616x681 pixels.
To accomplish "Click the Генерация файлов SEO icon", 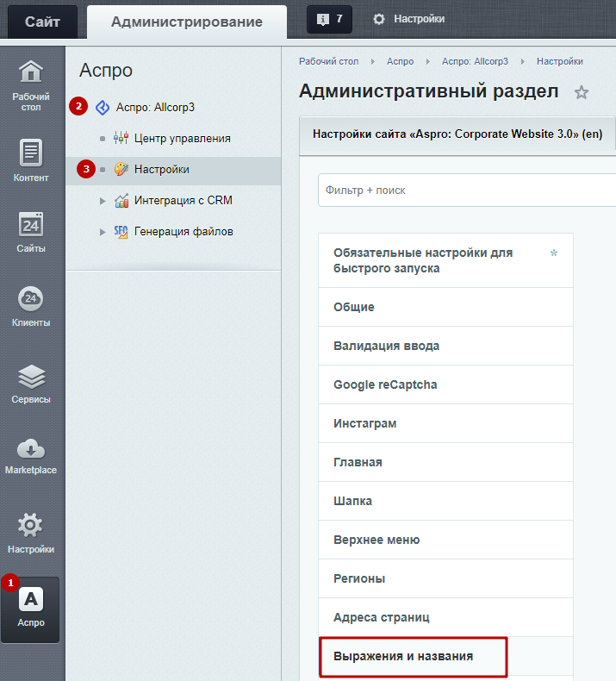I will click(121, 232).
